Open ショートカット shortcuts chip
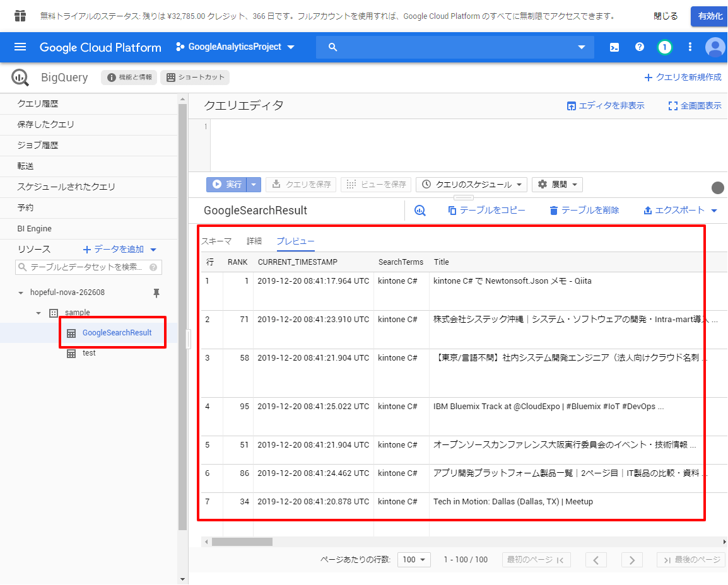Screen dimensions: 728x585 click(x=195, y=78)
